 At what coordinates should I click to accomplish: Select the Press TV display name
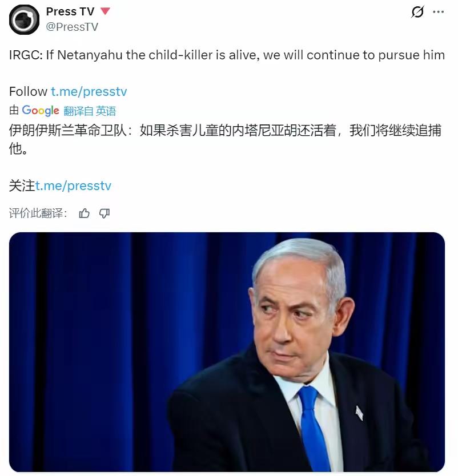(x=70, y=11)
